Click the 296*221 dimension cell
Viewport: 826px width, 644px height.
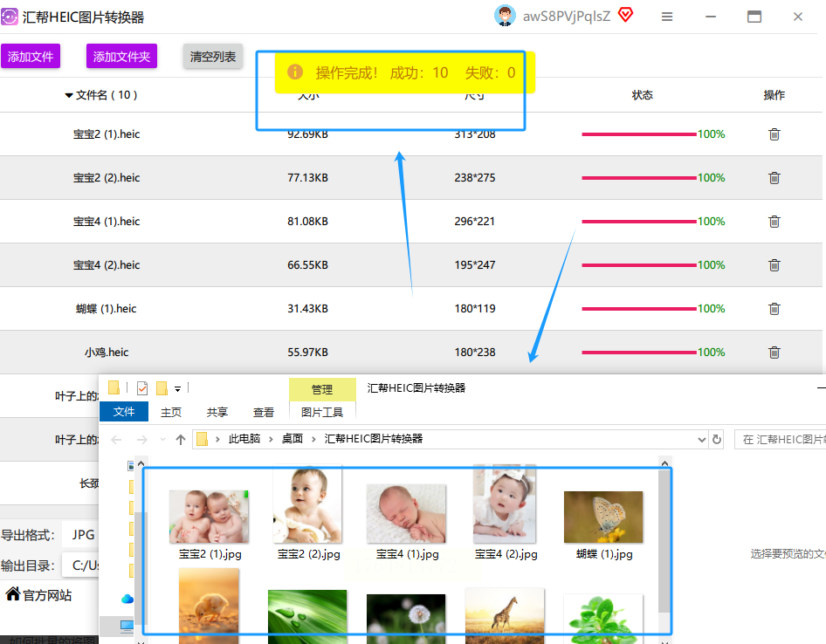click(475, 222)
